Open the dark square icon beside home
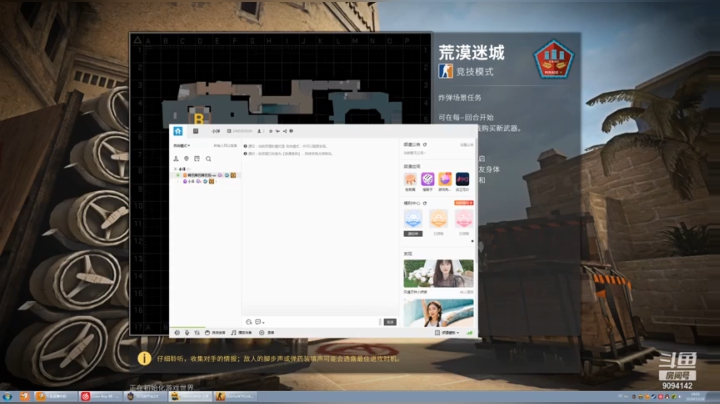This screenshot has width=720, height=404. (195, 131)
